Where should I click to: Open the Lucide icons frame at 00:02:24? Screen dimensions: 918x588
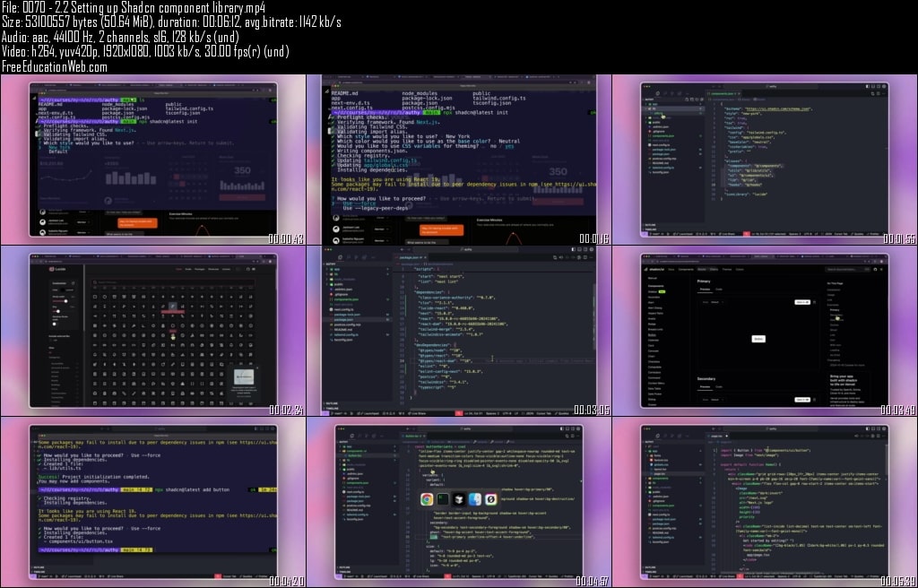(x=153, y=331)
